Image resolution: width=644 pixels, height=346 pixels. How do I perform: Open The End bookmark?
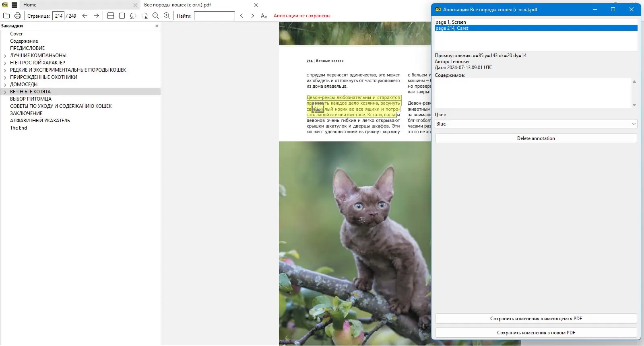pyautogui.click(x=19, y=128)
